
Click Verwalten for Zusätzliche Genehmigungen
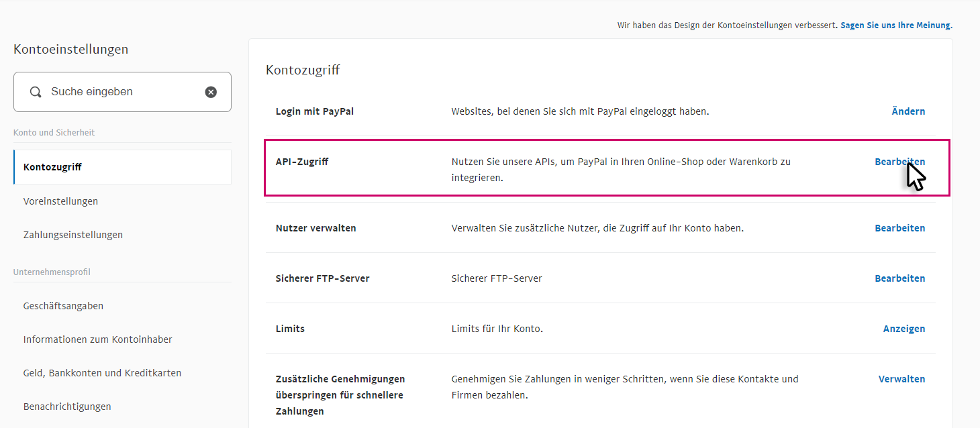coord(901,379)
